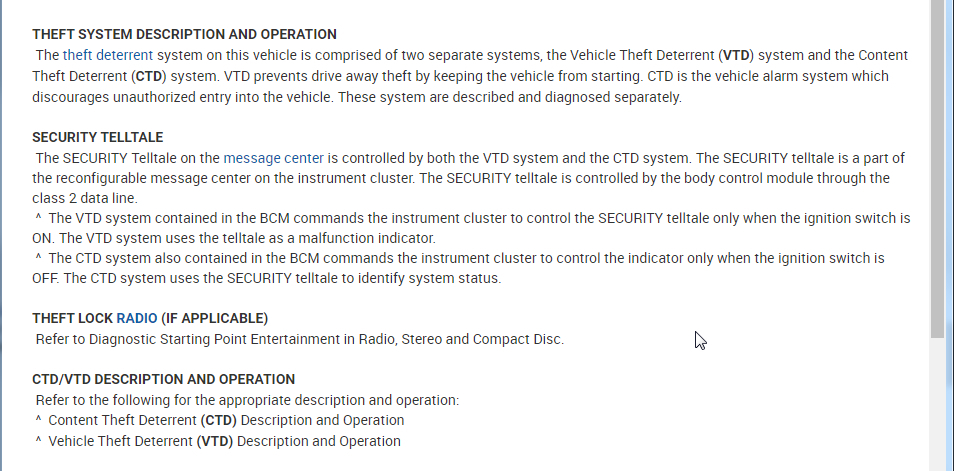The width and height of the screenshot is (954, 471).
Task: Click bullet starting "The VTD system contained"
Action: tap(470, 218)
